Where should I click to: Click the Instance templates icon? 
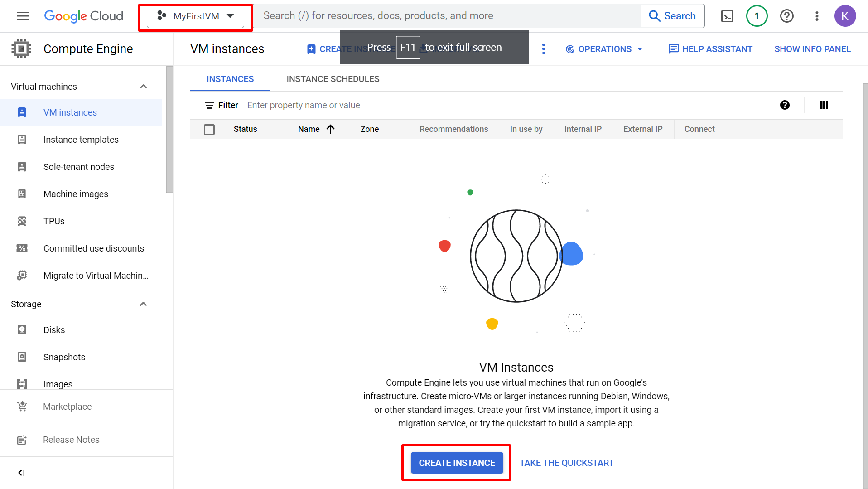tap(22, 140)
